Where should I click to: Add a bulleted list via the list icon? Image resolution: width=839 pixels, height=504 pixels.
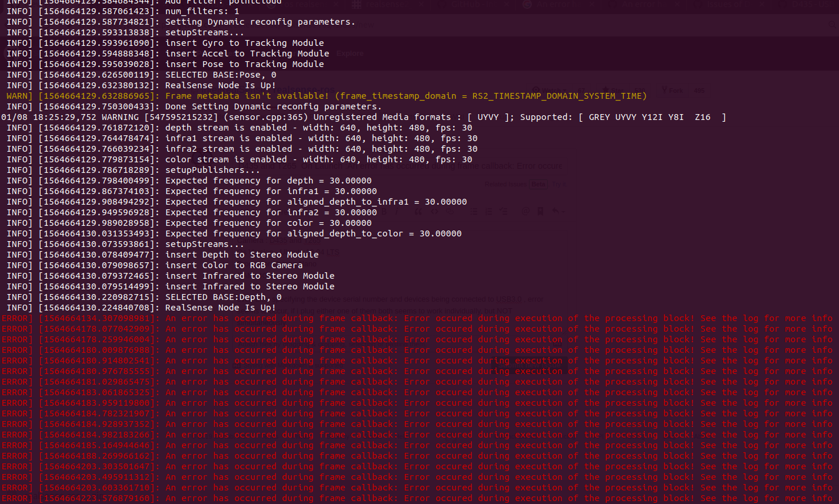pyautogui.click(x=474, y=212)
